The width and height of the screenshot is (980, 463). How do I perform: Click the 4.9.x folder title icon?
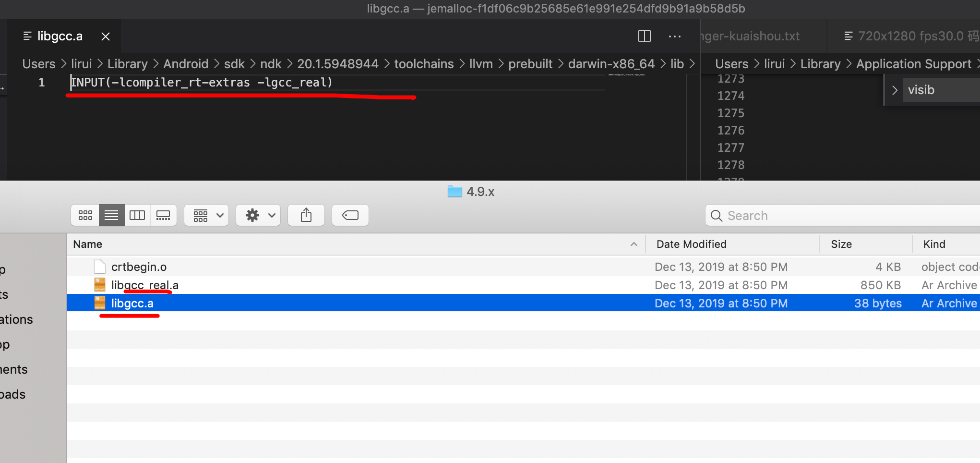tap(454, 192)
